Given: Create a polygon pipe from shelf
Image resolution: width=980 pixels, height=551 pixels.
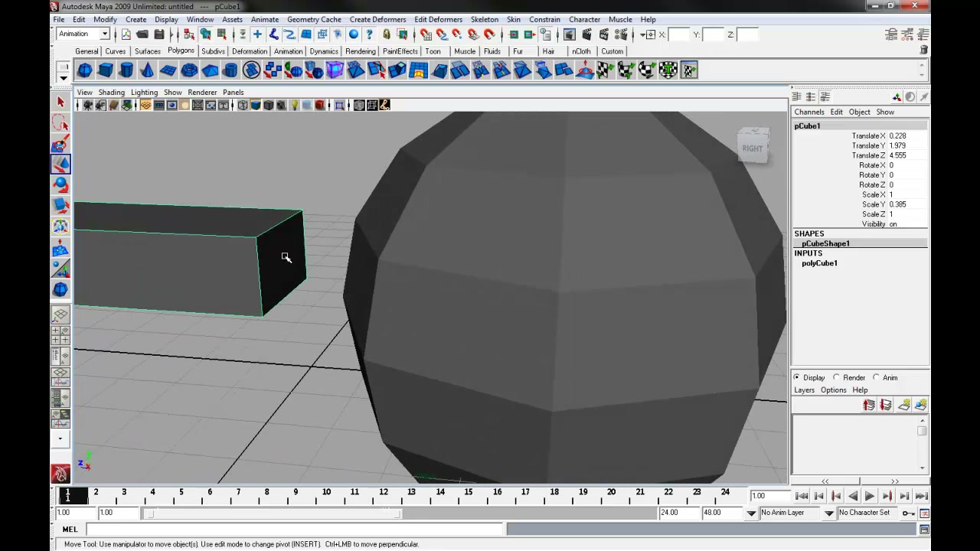Looking at the screenshot, I should [x=230, y=70].
